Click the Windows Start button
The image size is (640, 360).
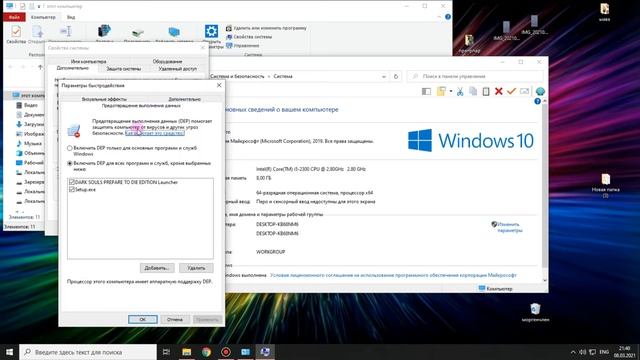[9, 352]
